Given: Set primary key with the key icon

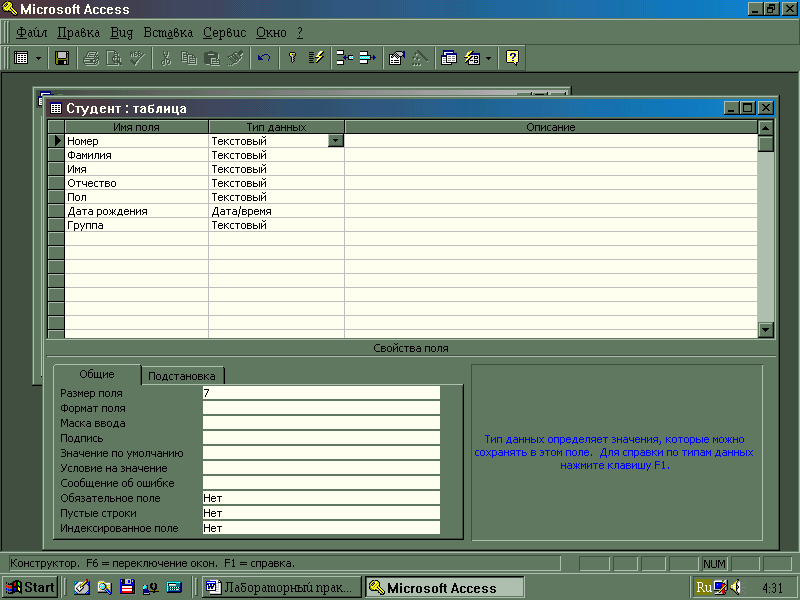Looking at the screenshot, I should [292, 58].
